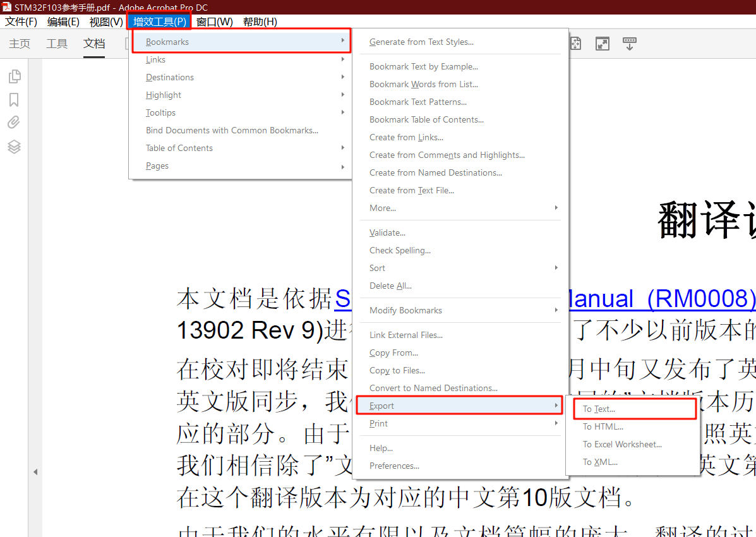Expand the Sort submenu
756x537 pixels.
pyautogui.click(x=460, y=268)
